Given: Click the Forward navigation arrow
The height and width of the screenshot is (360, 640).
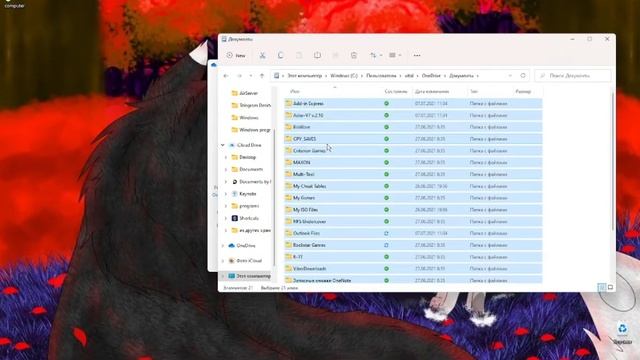Looking at the screenshot, I should tap(239, 76).
